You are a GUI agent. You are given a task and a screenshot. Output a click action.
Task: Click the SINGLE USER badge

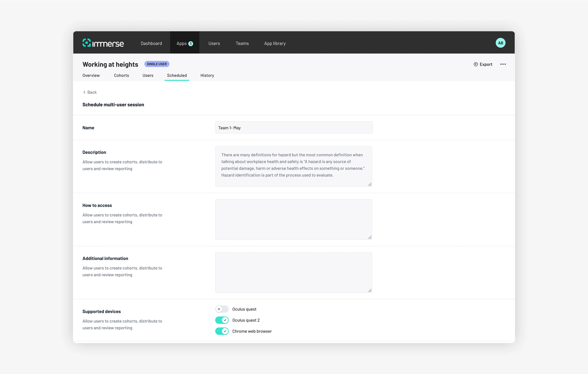(x=157, y=64)
